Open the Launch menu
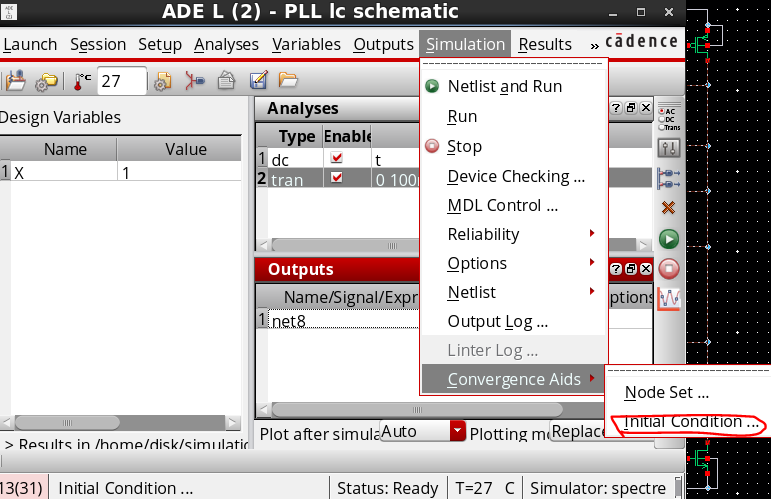 (x=30, y=44)
